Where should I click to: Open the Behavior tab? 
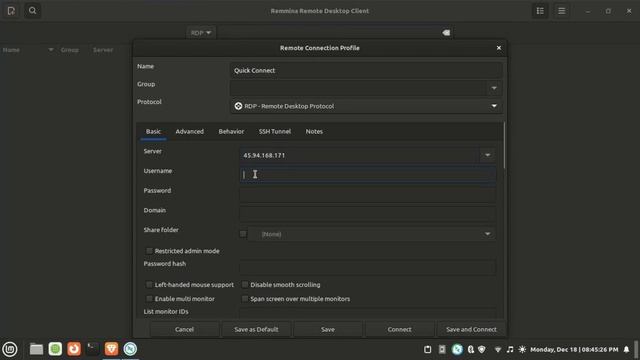pyautogui.click(x=231, y=131)
